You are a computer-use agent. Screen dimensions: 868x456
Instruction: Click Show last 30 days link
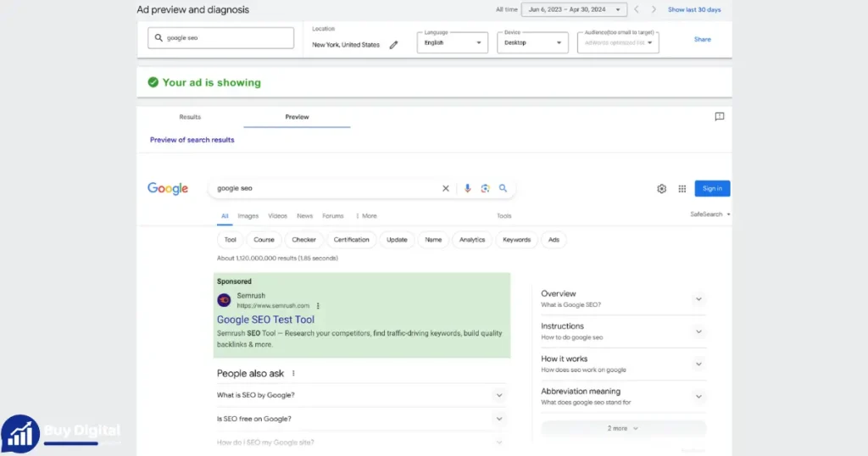(x=694, y=9)
